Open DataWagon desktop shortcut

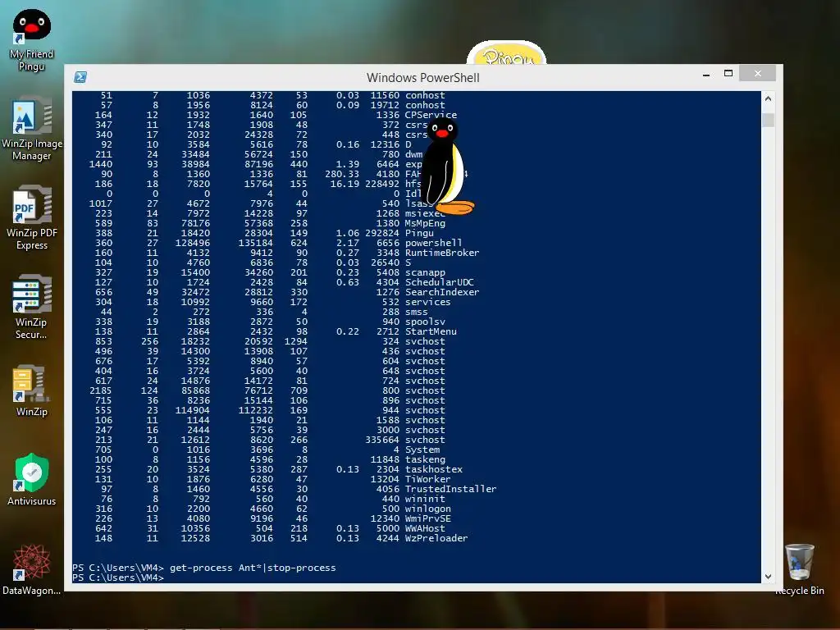tap(32, 569)
